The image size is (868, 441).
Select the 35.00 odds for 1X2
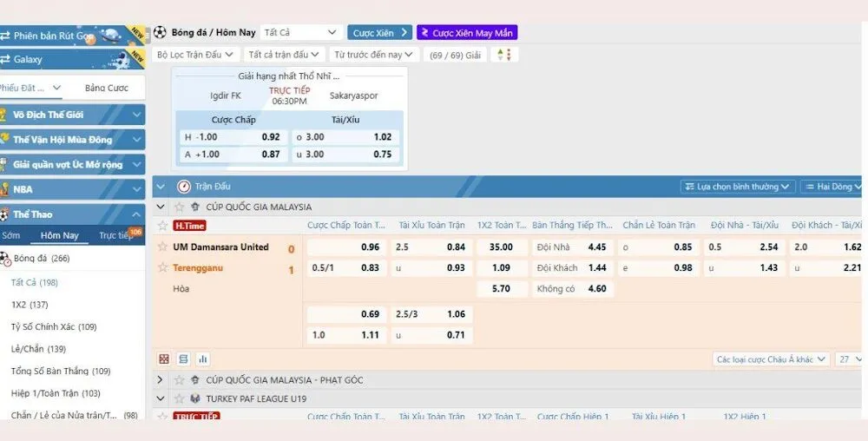(x=501, y=247)
